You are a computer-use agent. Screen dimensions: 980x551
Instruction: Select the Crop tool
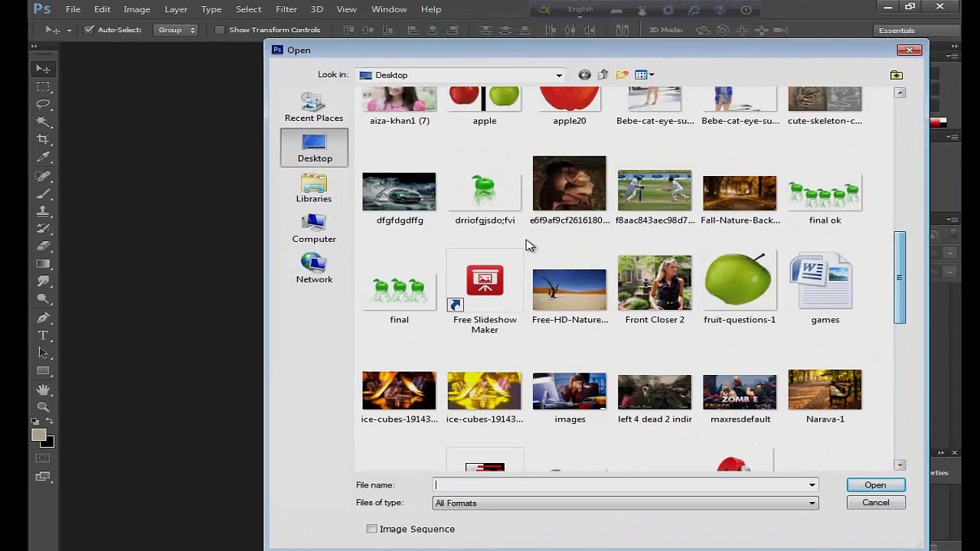44,139
